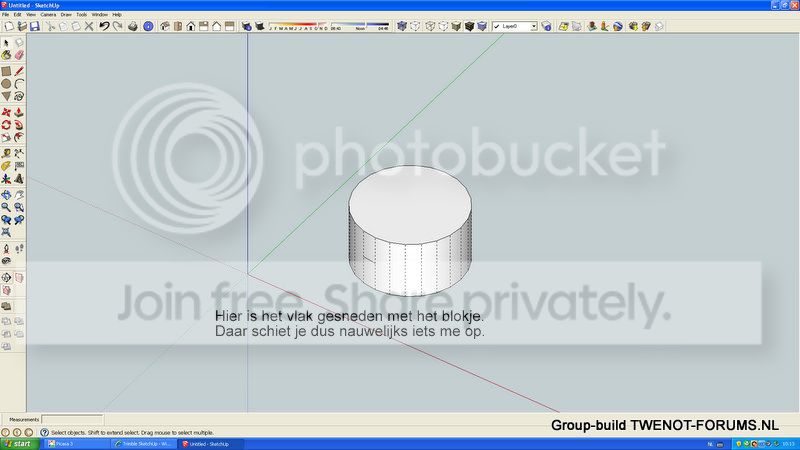Select the Move tool
The width and height of the screenshot is (800, 450).
(x=6, y=112)
